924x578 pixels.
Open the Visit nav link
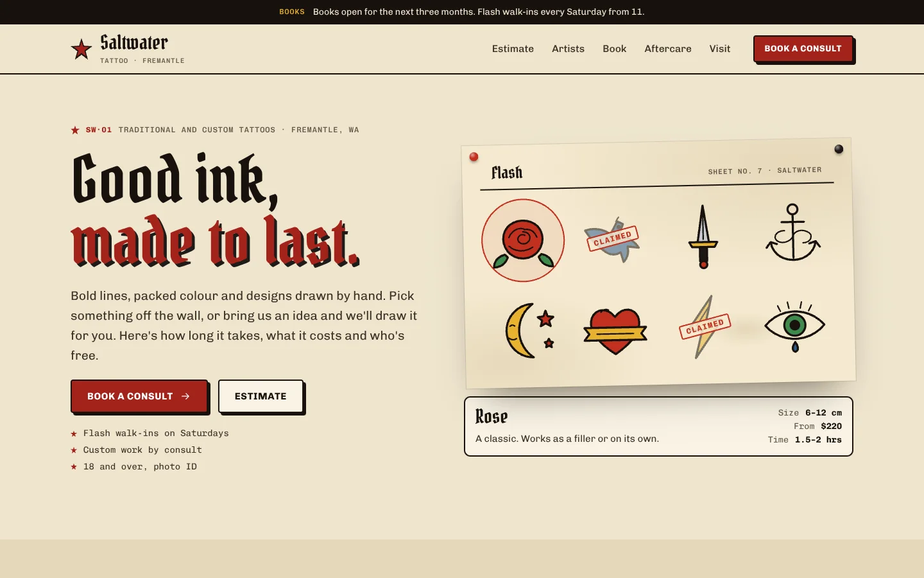[x=720, y=49]
